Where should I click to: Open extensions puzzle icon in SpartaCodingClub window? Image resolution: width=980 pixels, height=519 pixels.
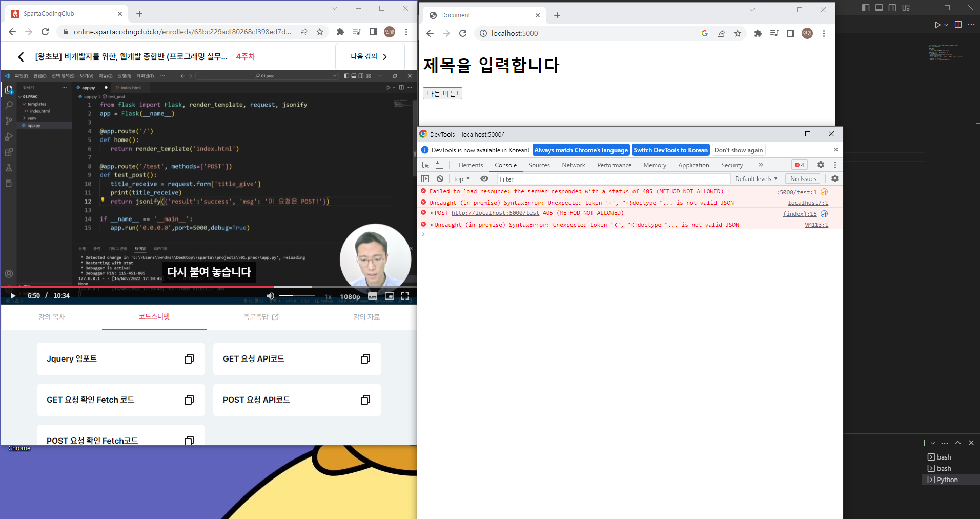[340, 32]
